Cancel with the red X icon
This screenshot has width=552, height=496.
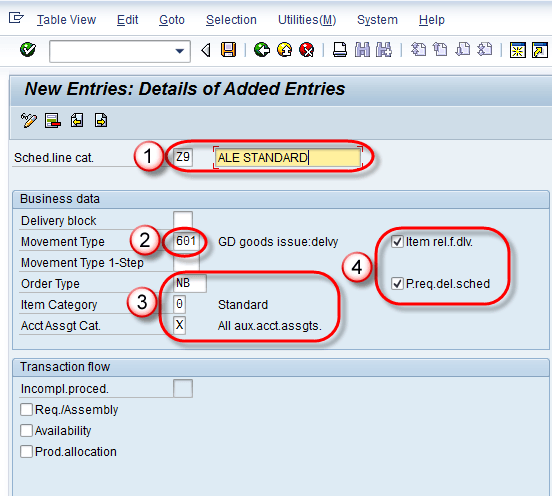(307, 50)
